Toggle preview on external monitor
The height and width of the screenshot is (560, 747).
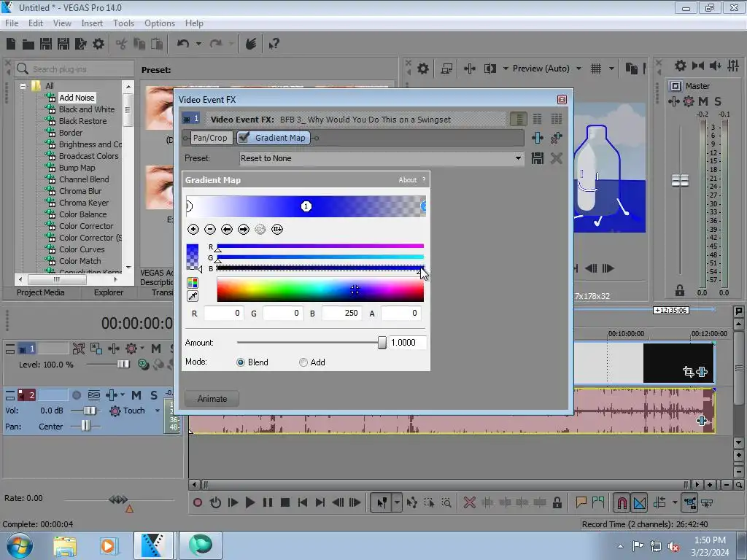point(446,69)
